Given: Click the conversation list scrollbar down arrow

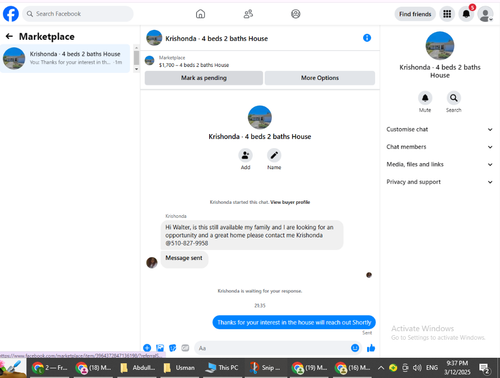Looking at the screenshot, I should [x=136, y=69].
